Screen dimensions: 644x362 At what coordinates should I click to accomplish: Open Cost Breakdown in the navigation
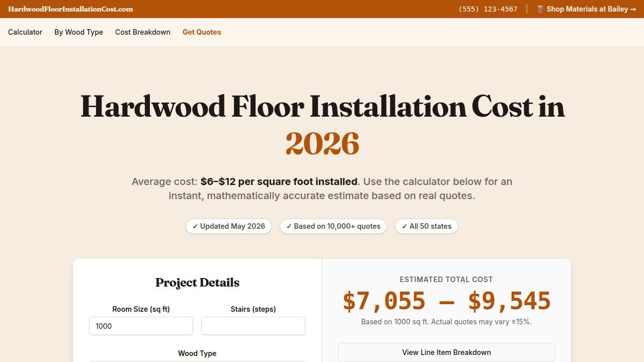click(x=143, y=32)
